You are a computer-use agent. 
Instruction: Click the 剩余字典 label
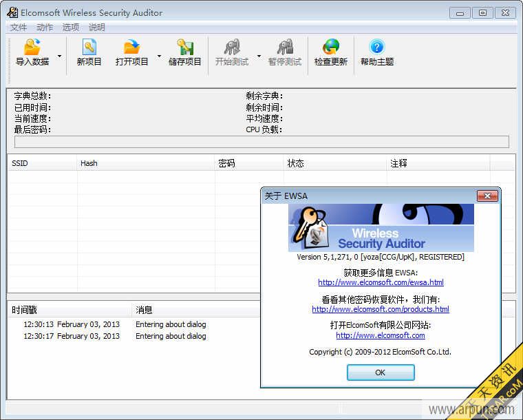pos(264,96)
